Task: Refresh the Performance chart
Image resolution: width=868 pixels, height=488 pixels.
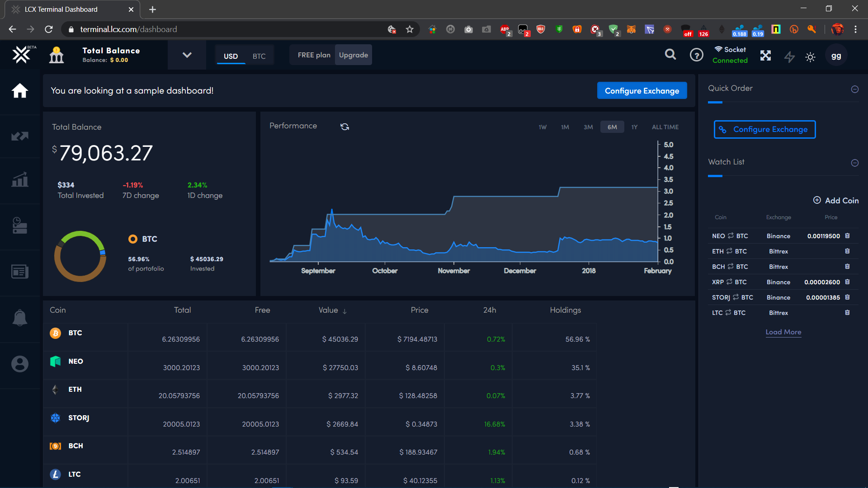Action: click(x=345, y=127)
